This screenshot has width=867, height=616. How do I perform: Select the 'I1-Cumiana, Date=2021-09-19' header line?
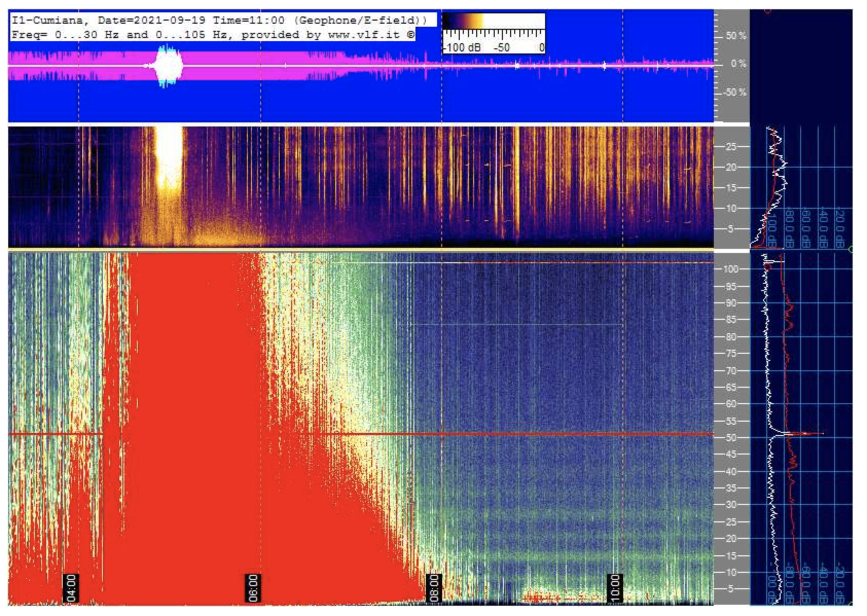(220, 20)
